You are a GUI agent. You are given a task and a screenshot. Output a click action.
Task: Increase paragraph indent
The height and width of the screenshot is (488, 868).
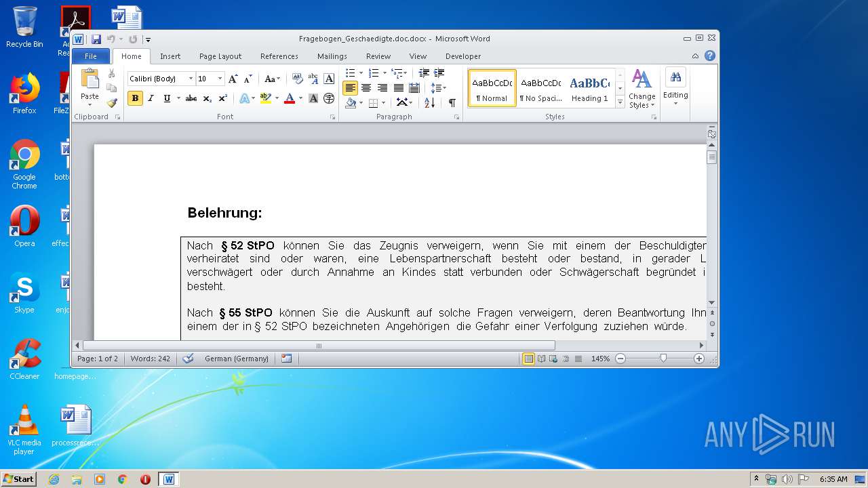point(439,73)
